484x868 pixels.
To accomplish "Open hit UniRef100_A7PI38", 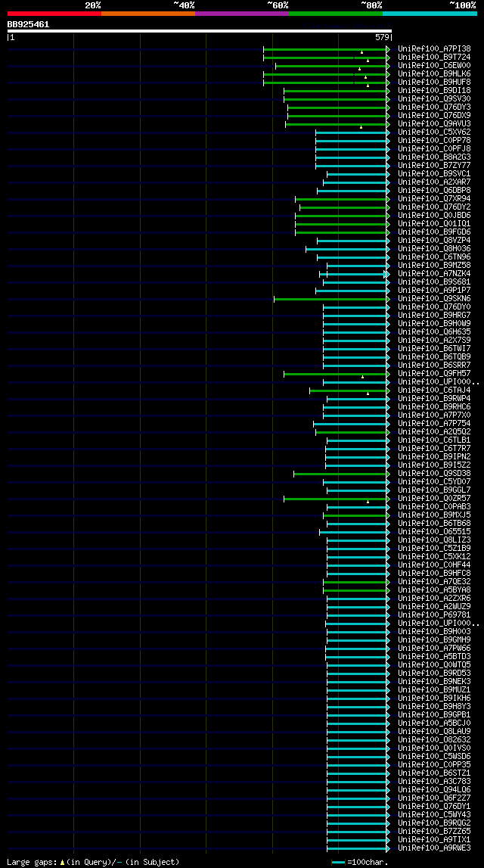I will click(x=434, y=49).
